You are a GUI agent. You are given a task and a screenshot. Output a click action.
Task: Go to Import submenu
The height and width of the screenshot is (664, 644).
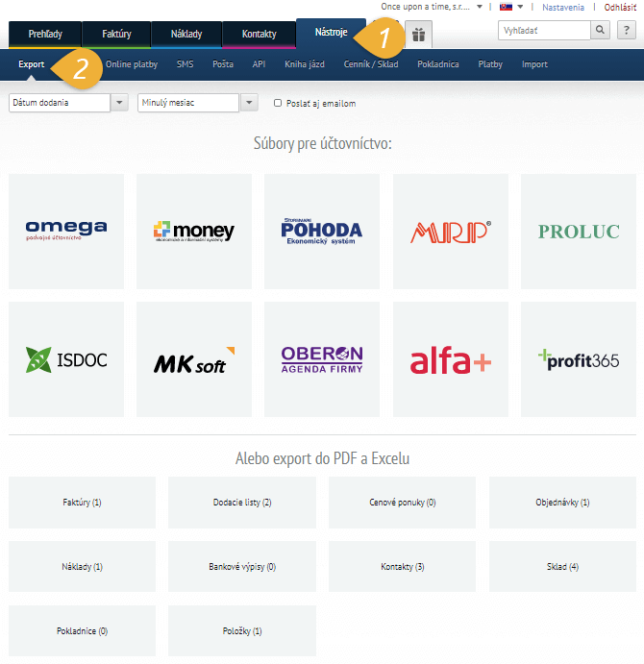[x=534, y=64]
